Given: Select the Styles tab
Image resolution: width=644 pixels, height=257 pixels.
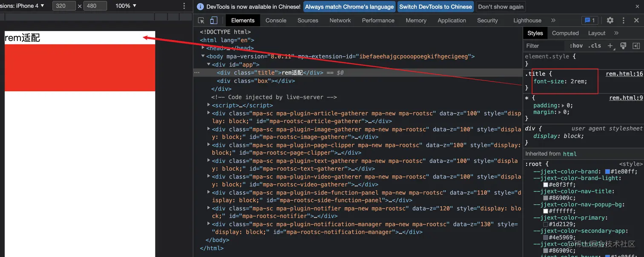Looking at the screenshot, I should coord(535,33).
